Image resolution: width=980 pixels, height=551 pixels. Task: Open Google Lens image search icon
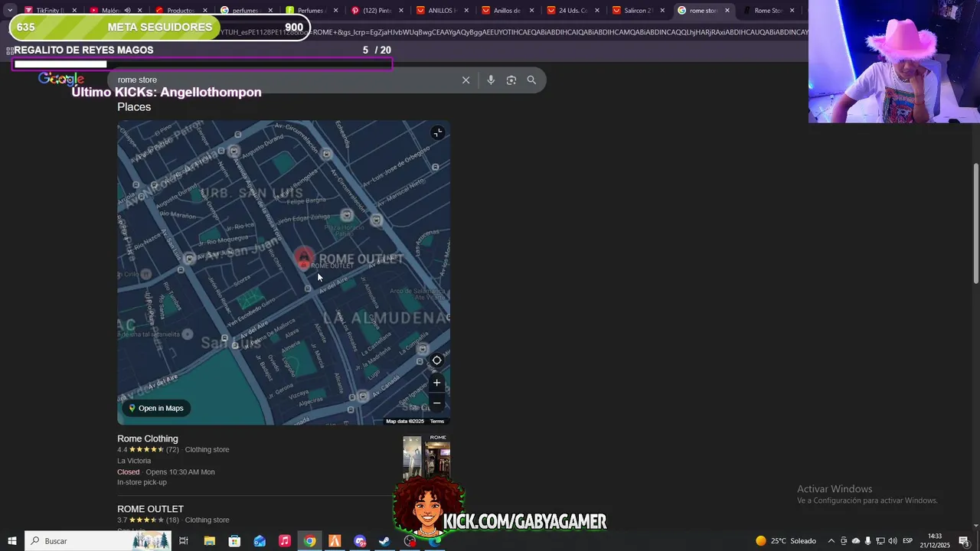511,80
